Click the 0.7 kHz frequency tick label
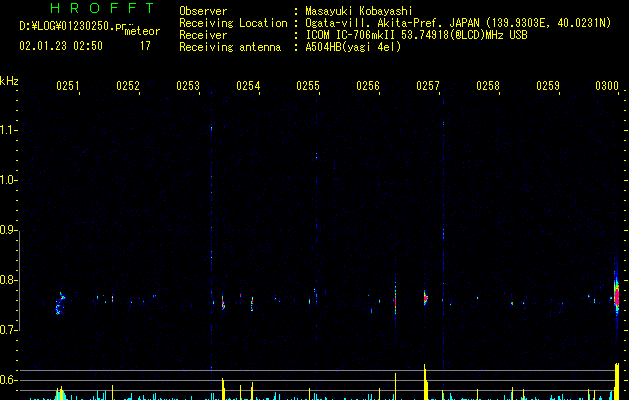This screenshot has width=629, height=400. [9, 330]
